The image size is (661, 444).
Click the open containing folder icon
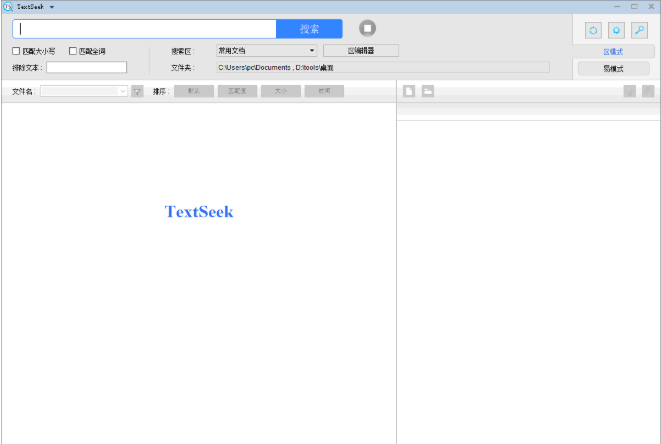tap(428, 91)
